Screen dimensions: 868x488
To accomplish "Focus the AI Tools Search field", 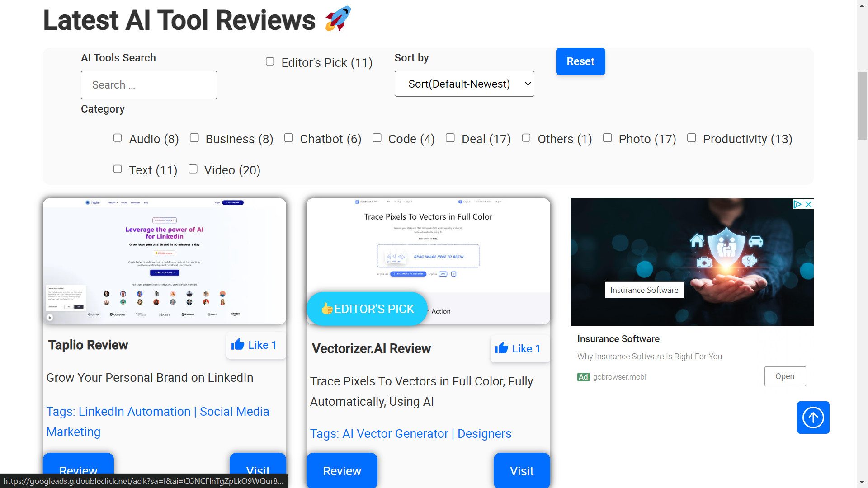I will [149, 85].
